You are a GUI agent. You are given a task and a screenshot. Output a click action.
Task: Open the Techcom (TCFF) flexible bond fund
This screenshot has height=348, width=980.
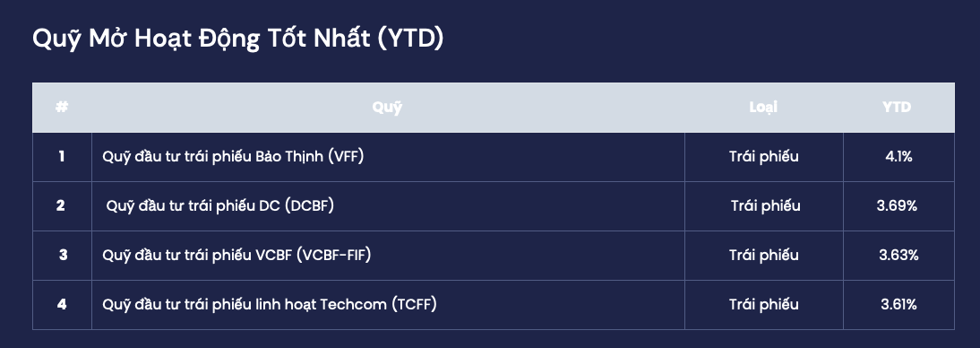pos(270,305)
